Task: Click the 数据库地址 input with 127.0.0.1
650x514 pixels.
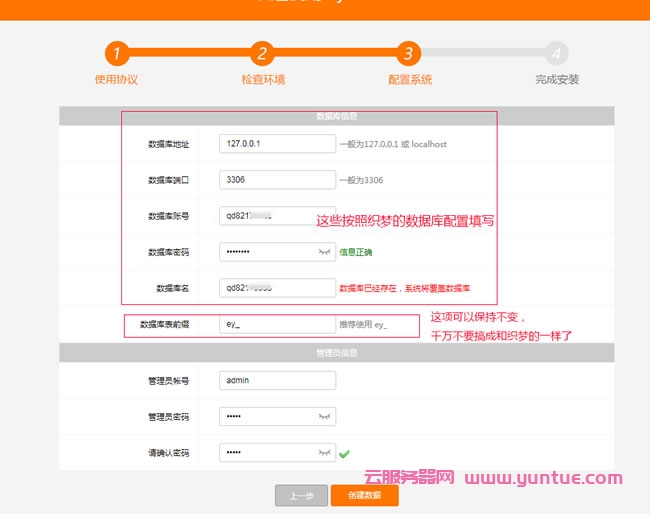Action: click(x=277, y=144)
